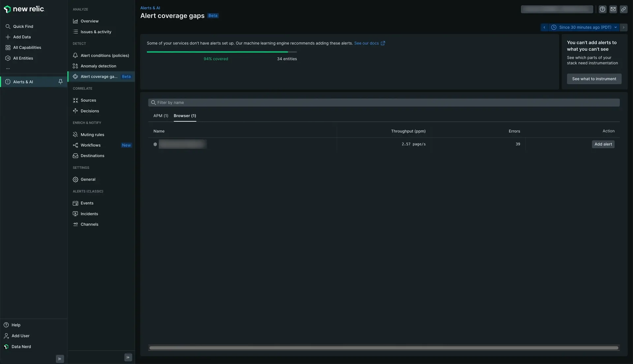Collapse the Alerts secondary sidebar
Image resolution: width=633 pixels, height=364 pixels.
pos(128,357)
